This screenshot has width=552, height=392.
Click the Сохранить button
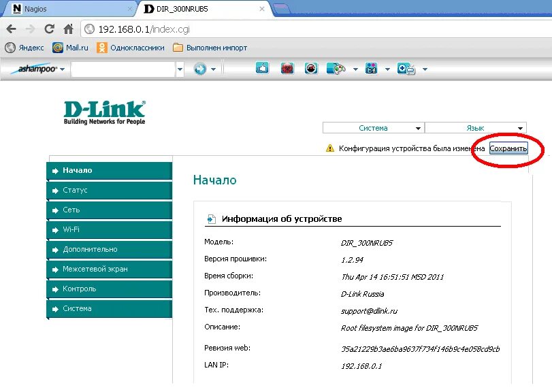[x=508, y=148]
